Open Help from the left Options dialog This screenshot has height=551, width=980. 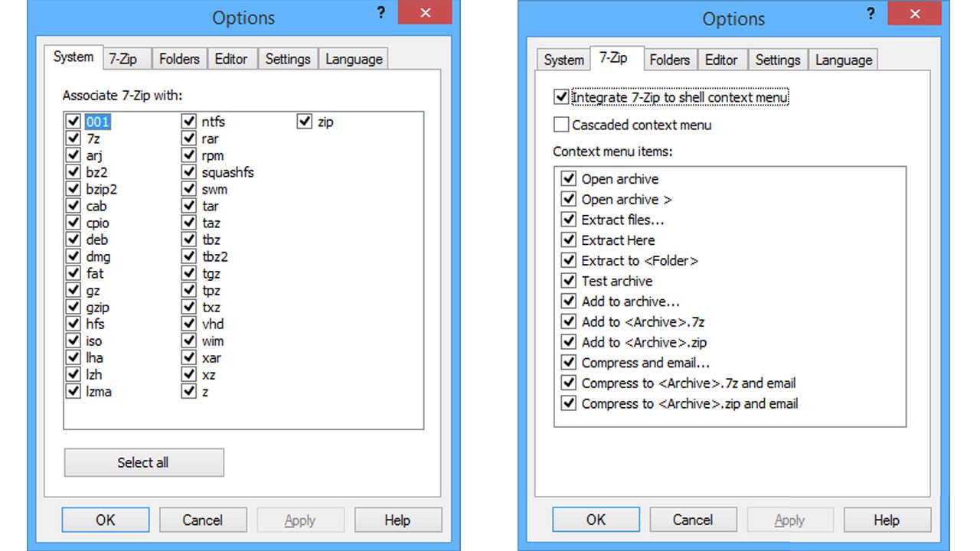[397, 520]
